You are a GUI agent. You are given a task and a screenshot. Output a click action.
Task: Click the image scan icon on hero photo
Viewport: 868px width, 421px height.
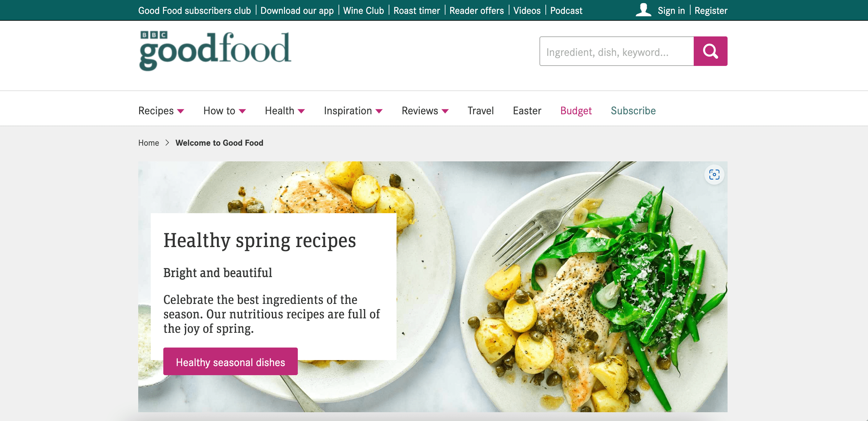pyautogui.click(x=714, y=175)
